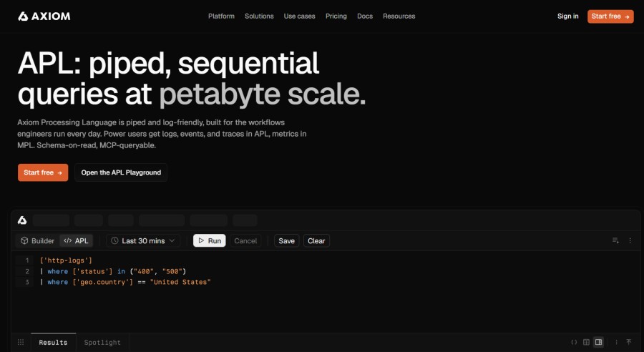Click the ['http-logs'] line in the editor

(x=66, y=260)
